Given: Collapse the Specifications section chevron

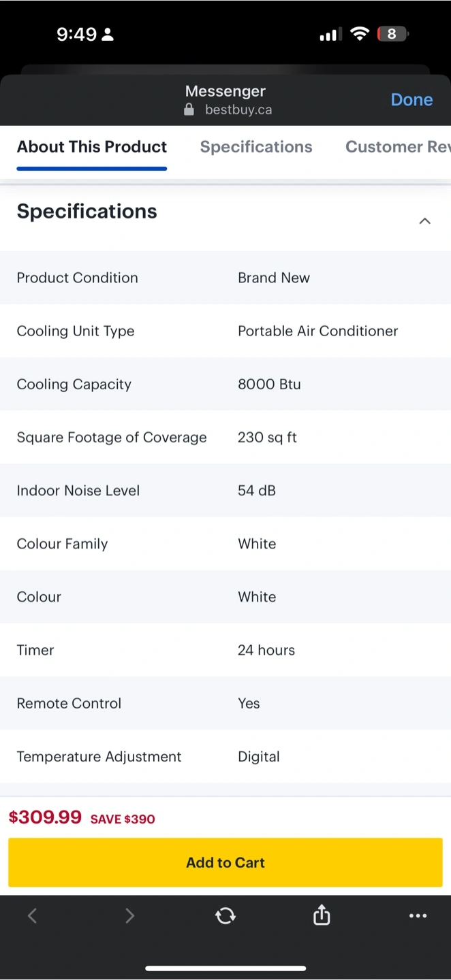Looking at the screenshot, I should coord(424,221).
